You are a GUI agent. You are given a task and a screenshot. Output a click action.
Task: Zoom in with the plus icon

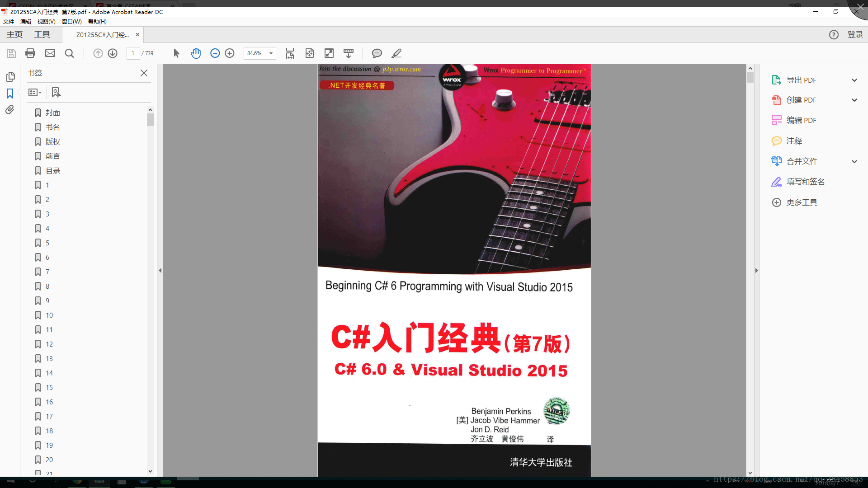click(x=230, y=53)
